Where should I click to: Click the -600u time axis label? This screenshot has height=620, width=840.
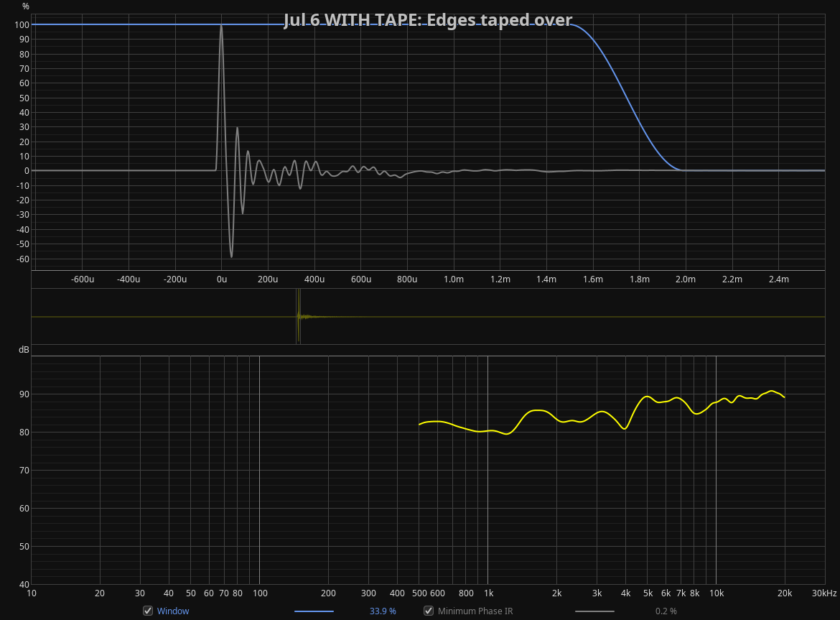tap(83, 279)
